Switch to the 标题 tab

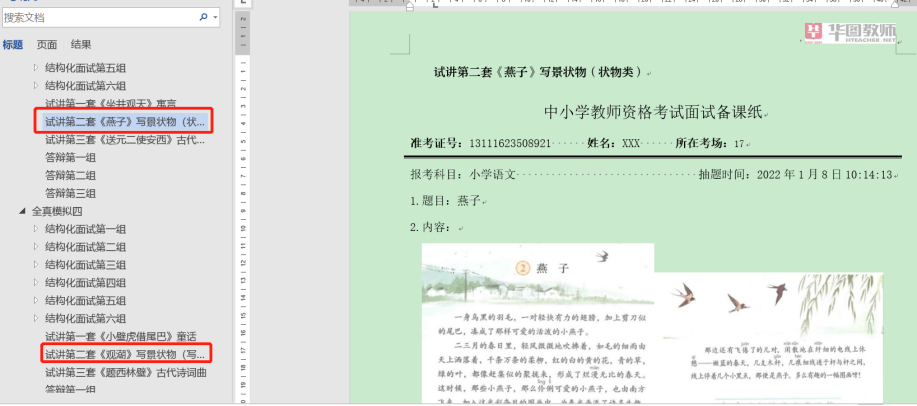click(13, 45)
